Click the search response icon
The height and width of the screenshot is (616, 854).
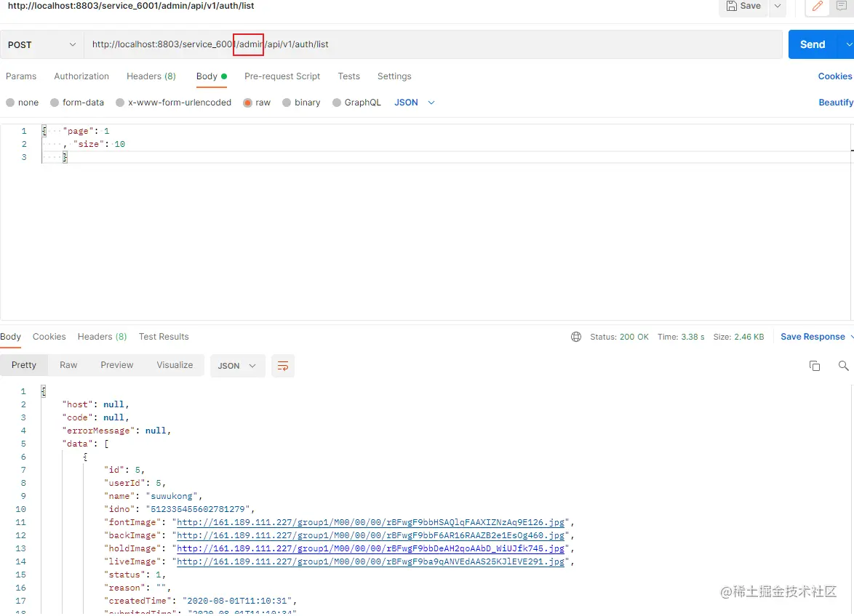[843, 366]
